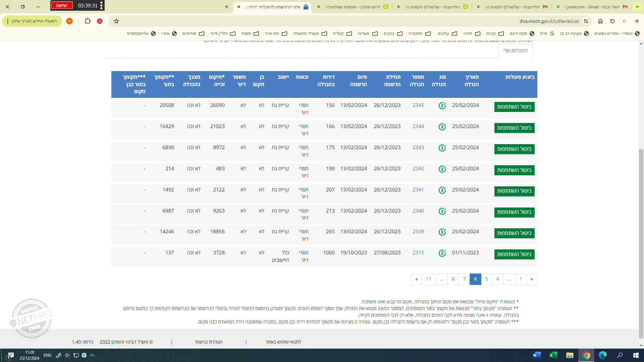
Task: Open the browser extensions puzzle icon
Action: point(88,21)
